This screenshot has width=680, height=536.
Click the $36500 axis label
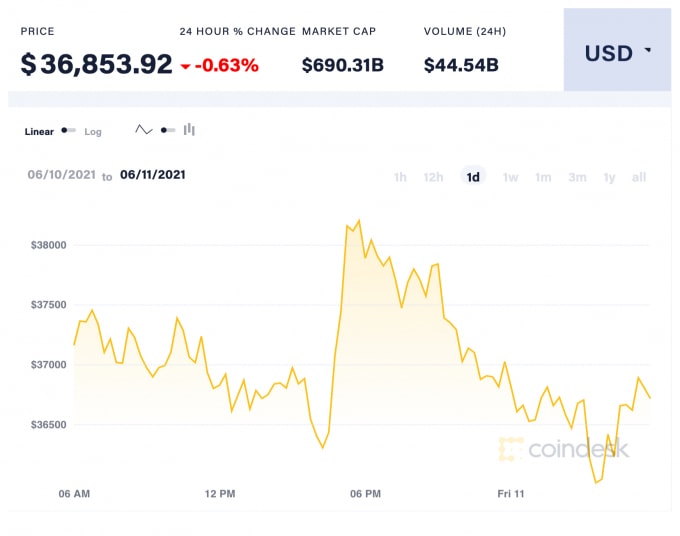point(49,425)
